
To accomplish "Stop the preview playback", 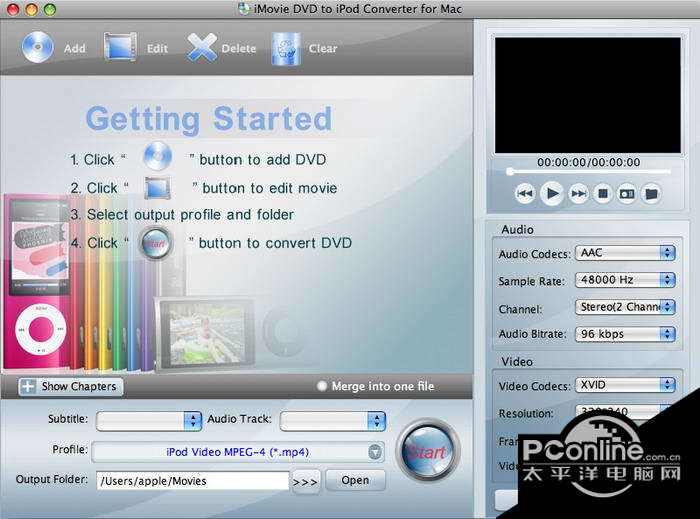I will (x=603, y=194).
